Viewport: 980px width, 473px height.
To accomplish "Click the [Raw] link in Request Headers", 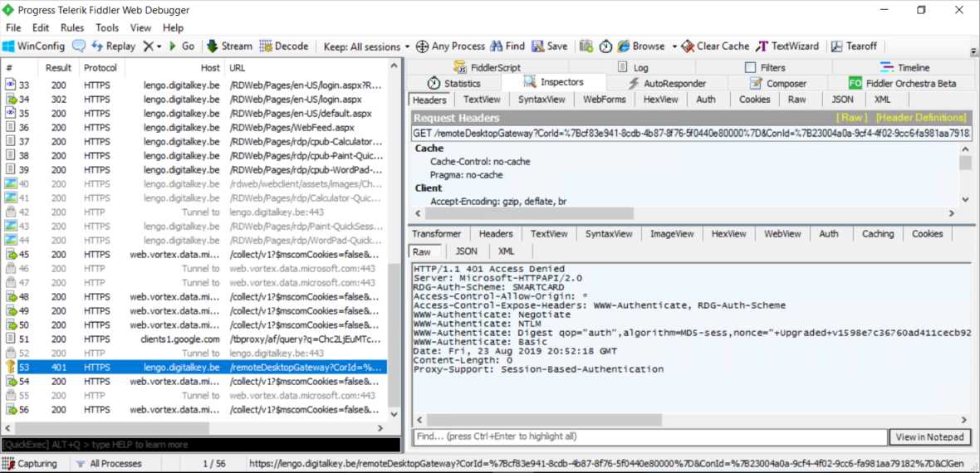I will coord(851,118).
